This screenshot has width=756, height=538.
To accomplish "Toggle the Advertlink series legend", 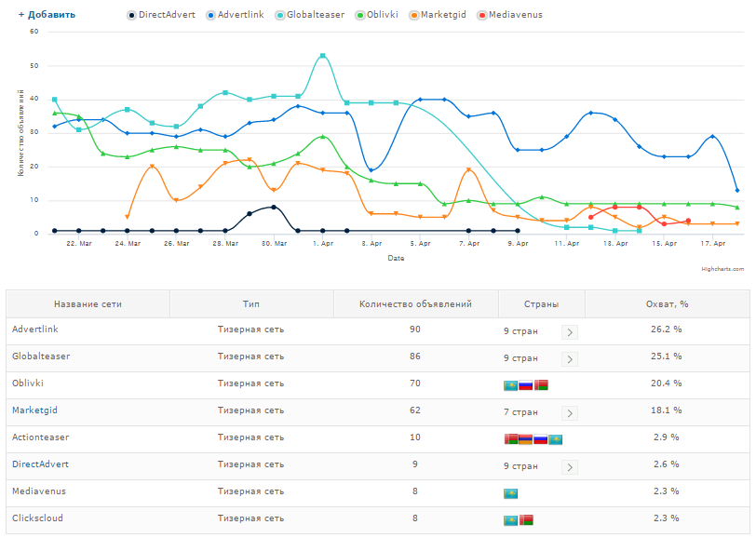I will tap(236, 15).
